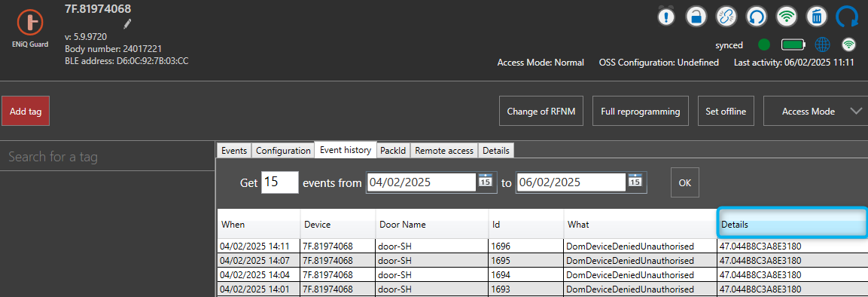The height and width of the screenshot is (297, 868).
Task: Select the 04/02/2025 14:07 timestamp cell
Action: [x=259, y=260]
